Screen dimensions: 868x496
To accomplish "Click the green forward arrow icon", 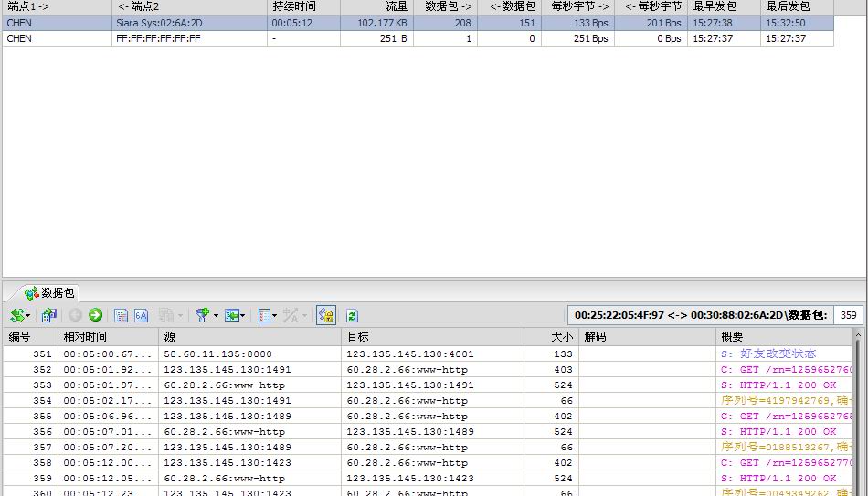I will 95,315.
